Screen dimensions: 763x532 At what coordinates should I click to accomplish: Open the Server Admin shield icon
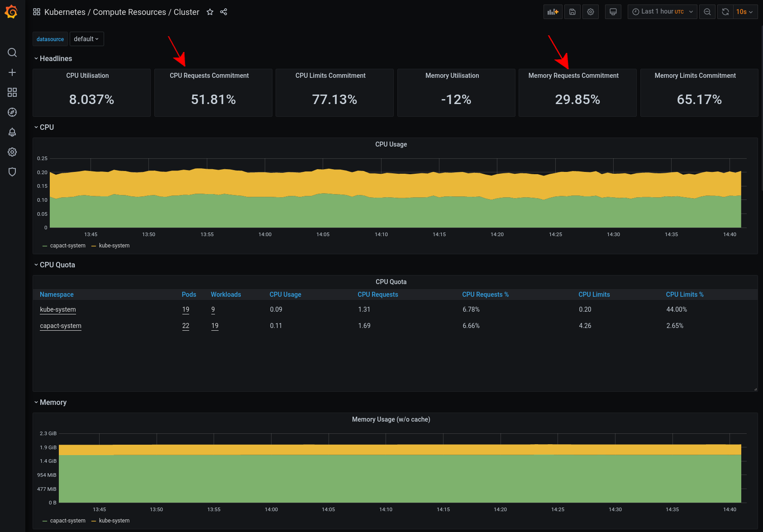(x=12, y=172)
